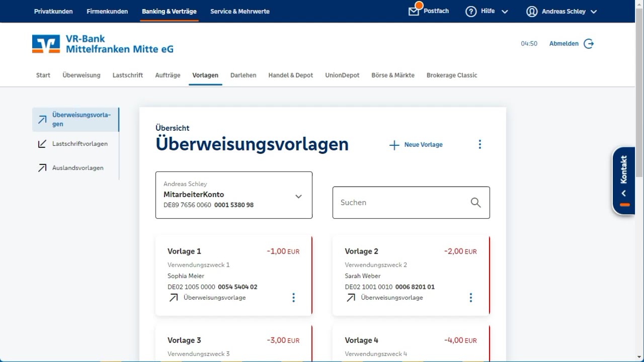This screenshot has height=362, width=644.
Task: Open the Vorlage 2 card title
Action: 361,251
